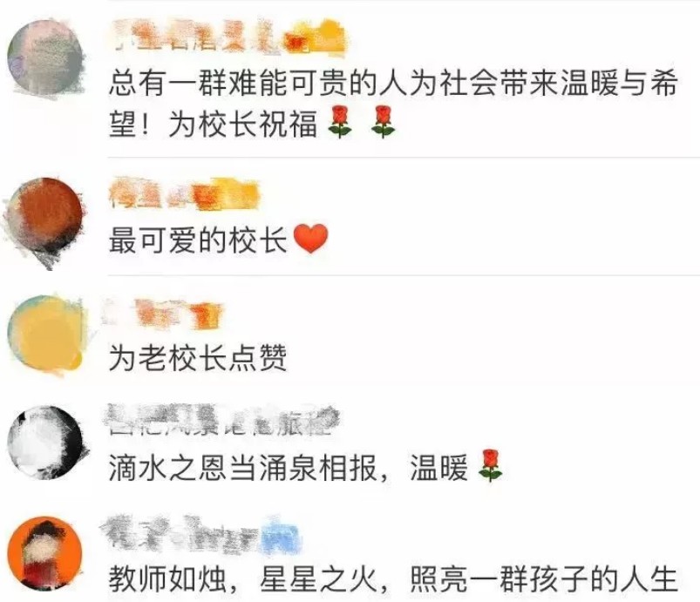Tap the red heart emoji after 最可爱的校长
The width and height of the screenshot is (700, 602).
pyautogui.click(x=311, y=239)
